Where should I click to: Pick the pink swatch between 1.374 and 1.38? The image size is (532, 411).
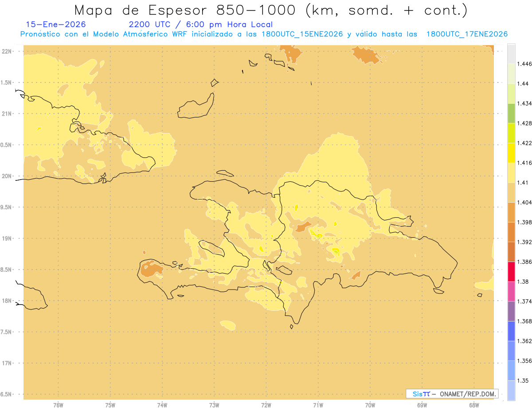511,291
